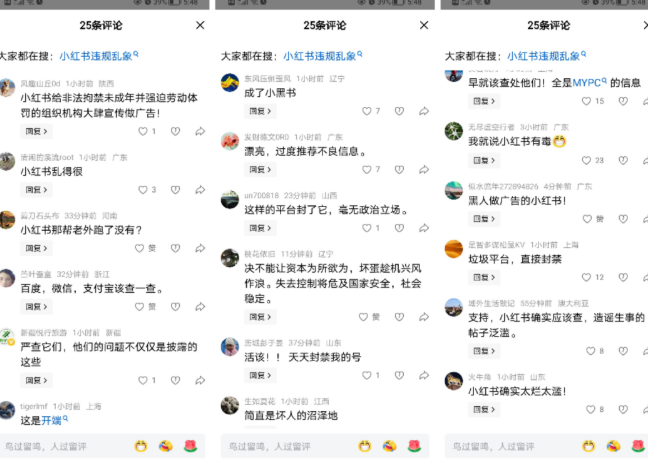The width and height of the screenshot is (648, 468).
Task: Toggle like on '百度，微信，支付宝该查一查。'
Action: point(139,307)
